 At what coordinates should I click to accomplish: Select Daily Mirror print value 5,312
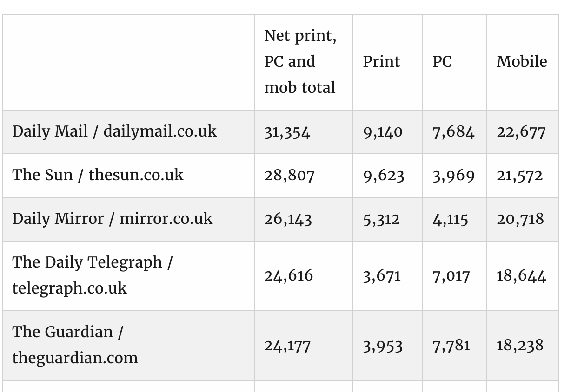381,220
